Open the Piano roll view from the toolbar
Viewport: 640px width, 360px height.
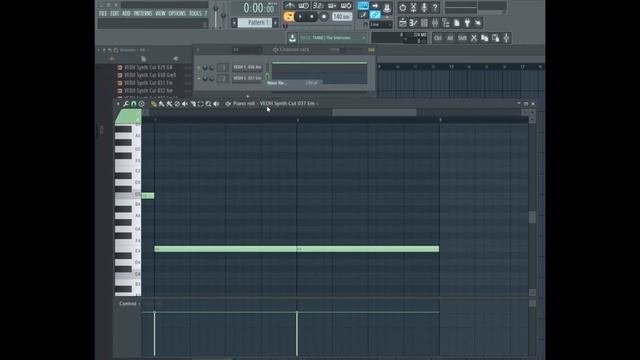(x=413, y=23)
